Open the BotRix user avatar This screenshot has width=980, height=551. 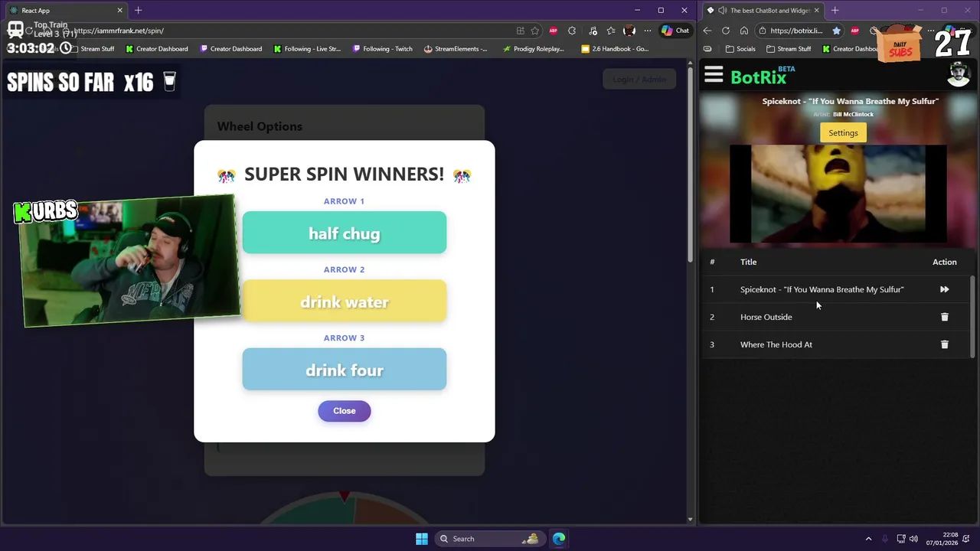[x=959, y=75]
